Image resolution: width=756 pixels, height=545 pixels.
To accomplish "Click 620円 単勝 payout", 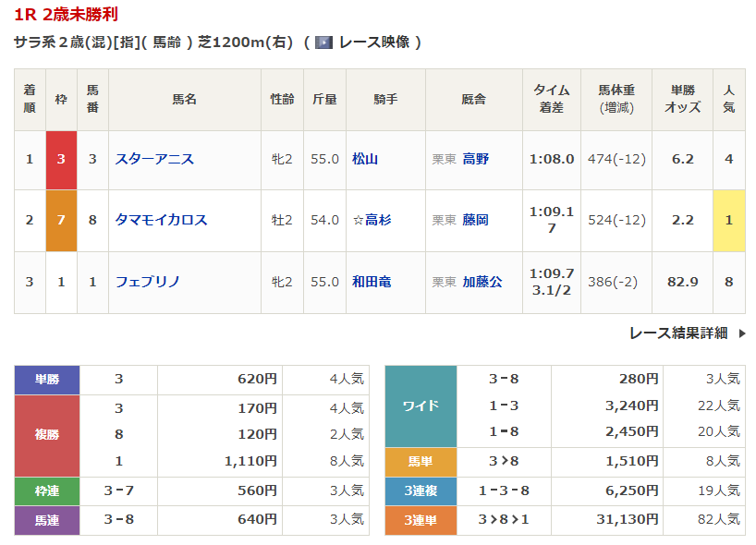I will tap(258, 380).
